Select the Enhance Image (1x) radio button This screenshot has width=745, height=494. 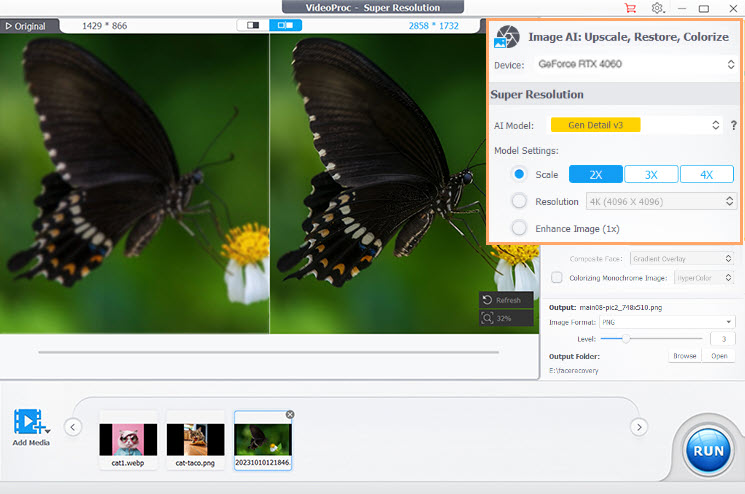tap(519, 228)
